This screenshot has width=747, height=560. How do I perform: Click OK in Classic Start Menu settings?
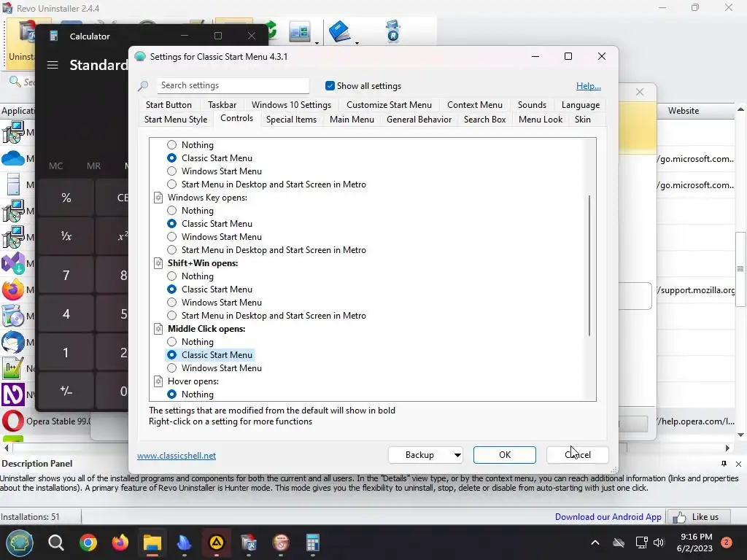coord(505,455)
